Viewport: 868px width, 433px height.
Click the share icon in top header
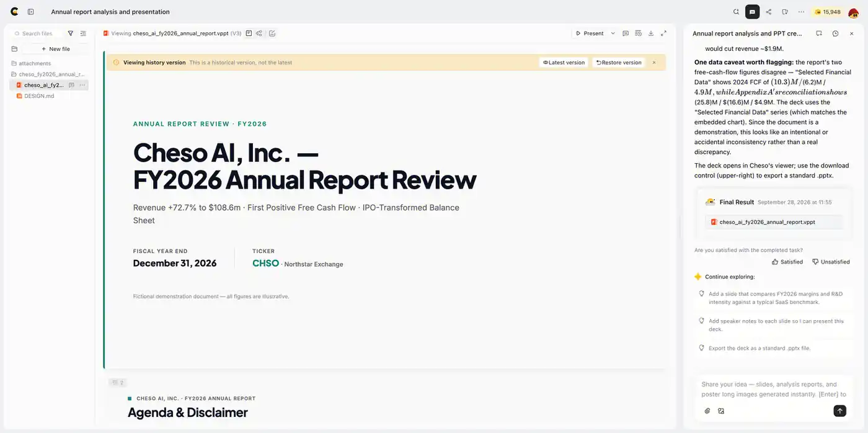[x=769, y=12]
